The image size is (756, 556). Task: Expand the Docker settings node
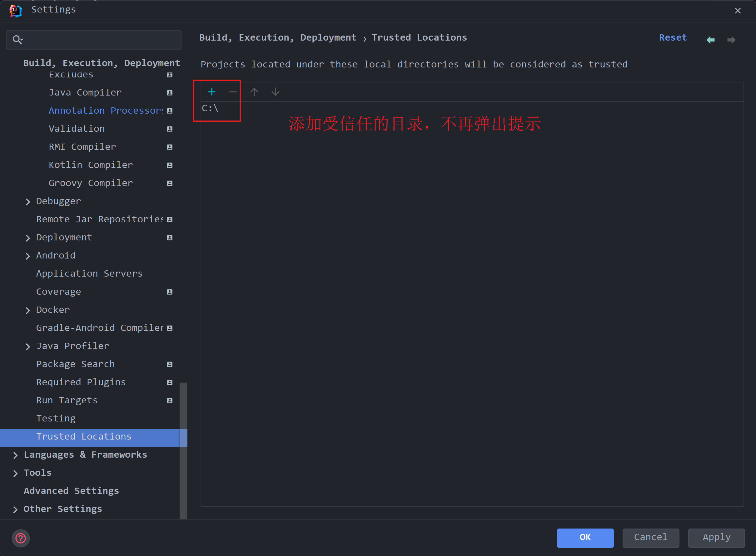click(28, 310)
